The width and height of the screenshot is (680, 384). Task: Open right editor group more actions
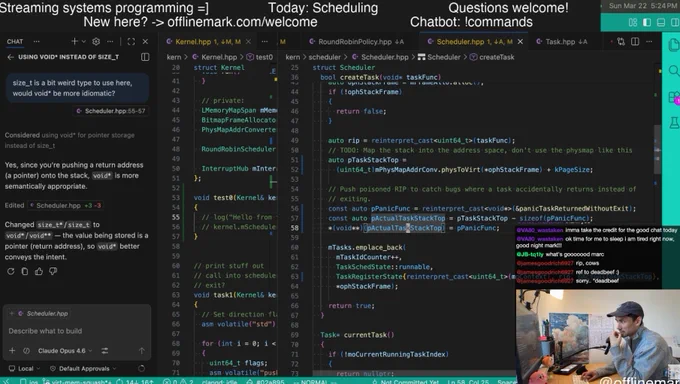pyautogui.click(x=649, y=42)
